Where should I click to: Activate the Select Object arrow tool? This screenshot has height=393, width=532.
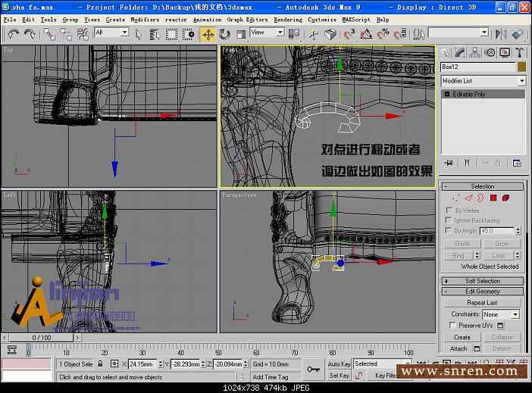tap(139, 34)
